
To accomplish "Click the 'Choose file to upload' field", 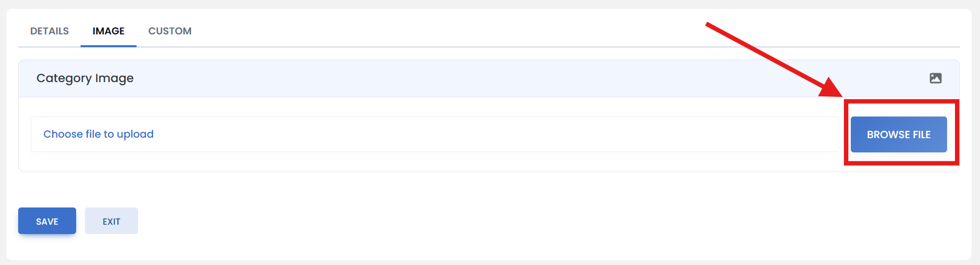I will coord(435,134).
